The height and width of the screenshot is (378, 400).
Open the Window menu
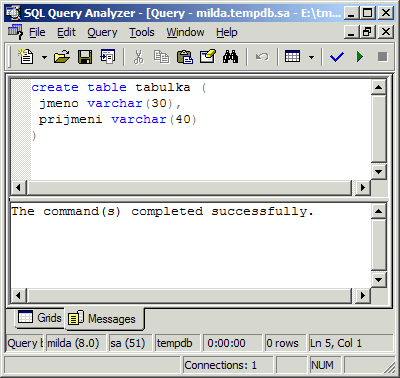pyautogui.click(x=185, y=32)
